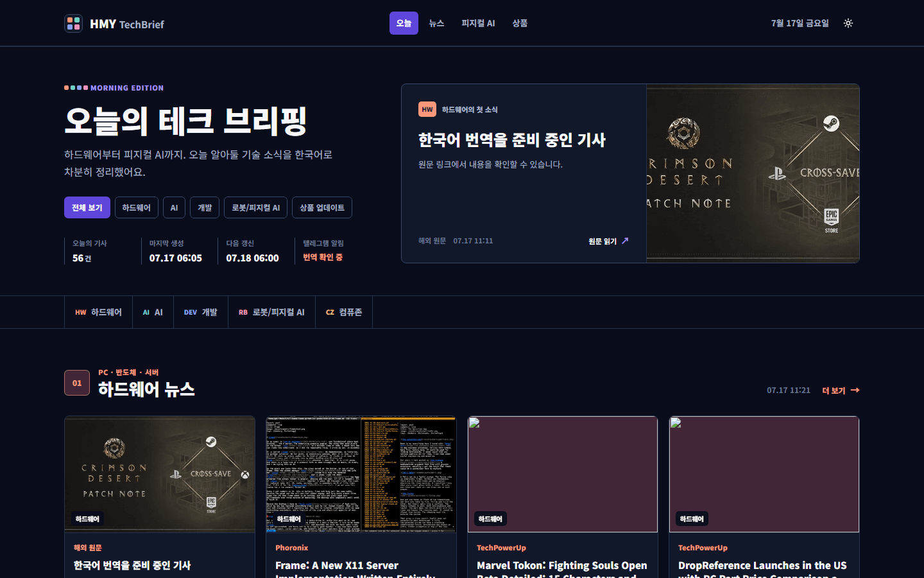Click the 원문 읽기 arrow link
This screenshot has height=578, width=924.
(x=608, y=241)
